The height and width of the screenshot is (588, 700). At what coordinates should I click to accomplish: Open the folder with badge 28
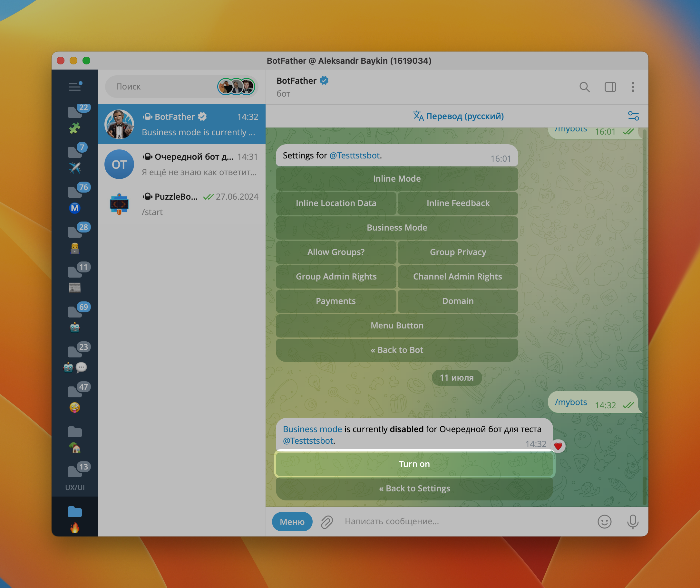(75, 238)
